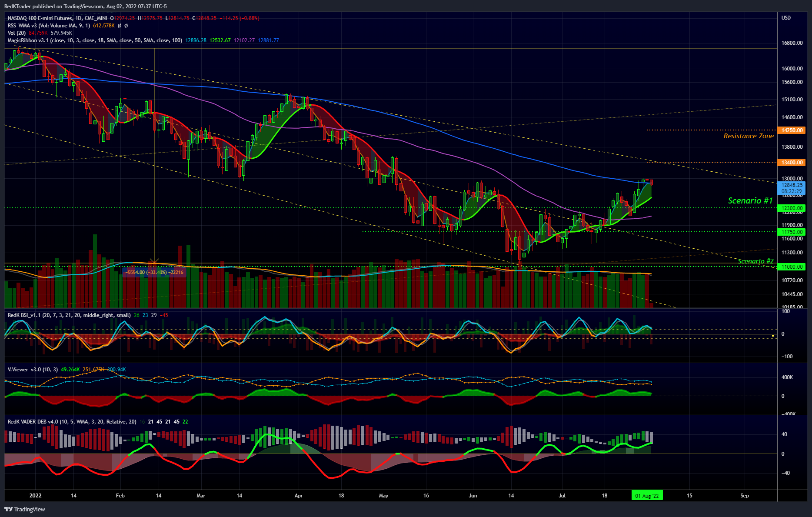
Task: Click the 15100.00 tick on the price axis
Action: click(792, 100)
